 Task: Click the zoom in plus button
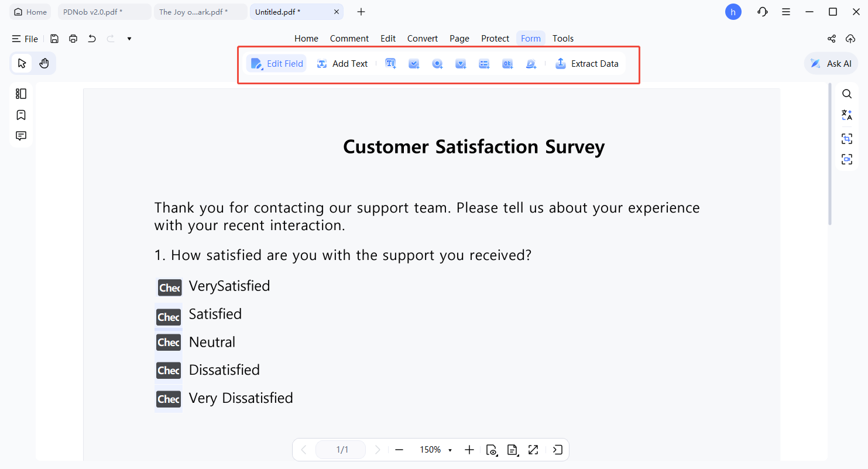pyautogui.click(x=469, y=450)
